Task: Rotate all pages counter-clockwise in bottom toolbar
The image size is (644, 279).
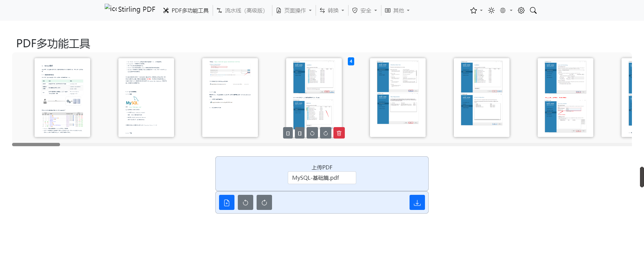Action: click(x=246, y=203)
